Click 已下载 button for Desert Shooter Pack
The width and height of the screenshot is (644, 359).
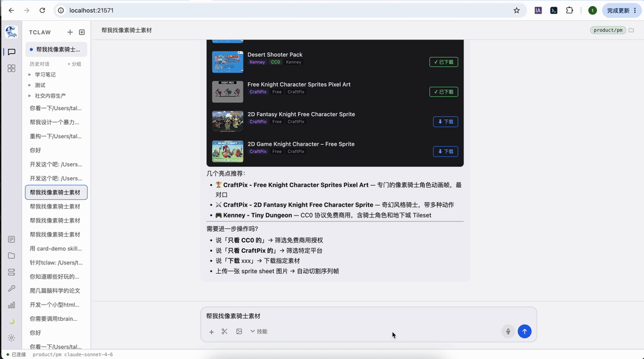(443, 62)
